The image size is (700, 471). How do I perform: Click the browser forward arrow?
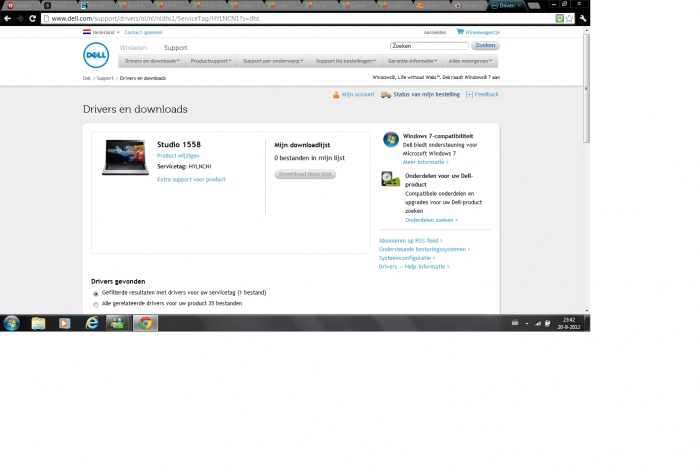tap(20, 18)
